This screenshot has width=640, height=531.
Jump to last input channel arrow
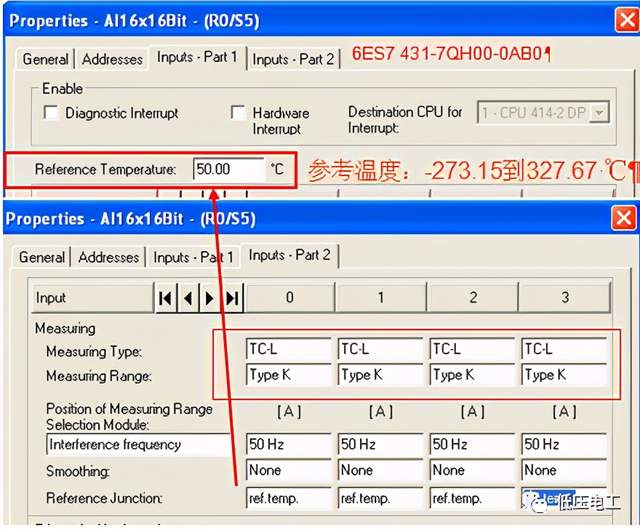click(x=232, y=298)
